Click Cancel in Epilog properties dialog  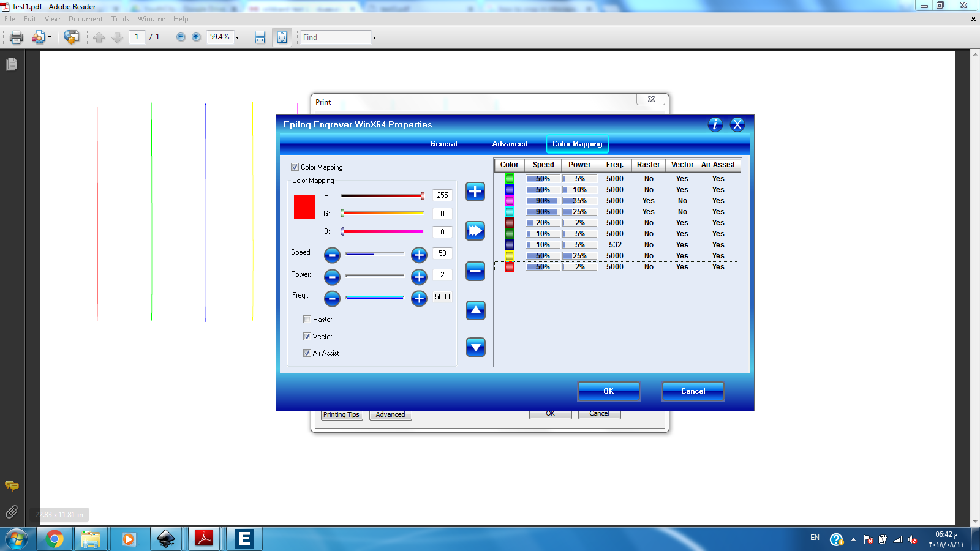[x=693, y=391]
